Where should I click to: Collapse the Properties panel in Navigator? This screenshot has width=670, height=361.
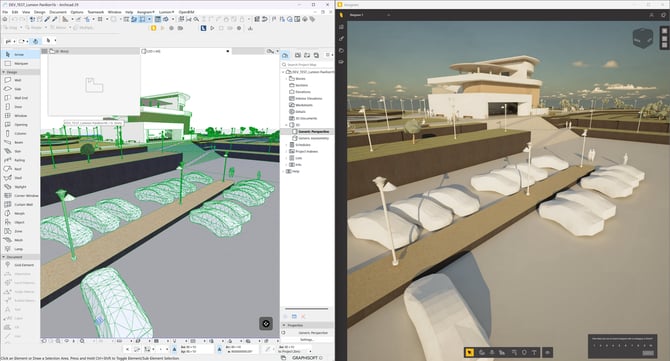[284, 325]
